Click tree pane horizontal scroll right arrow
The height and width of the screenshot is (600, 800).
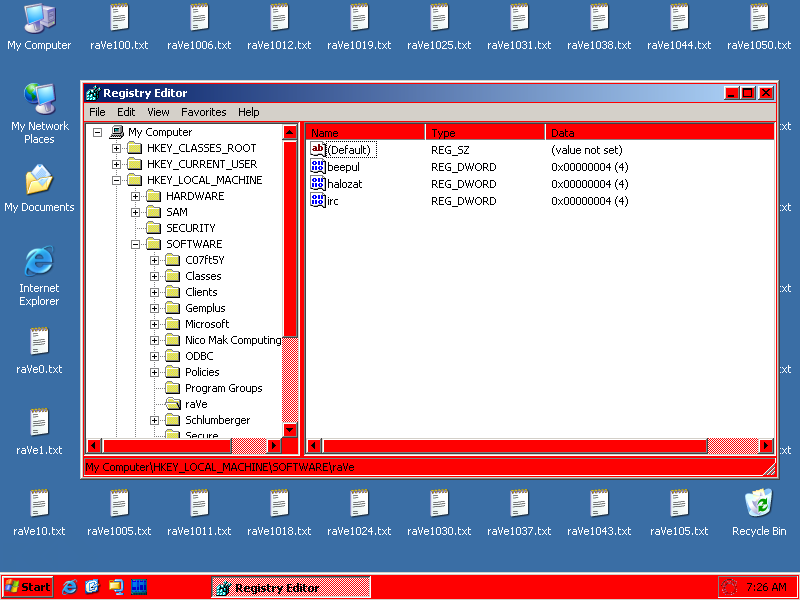tap(274, 445)
